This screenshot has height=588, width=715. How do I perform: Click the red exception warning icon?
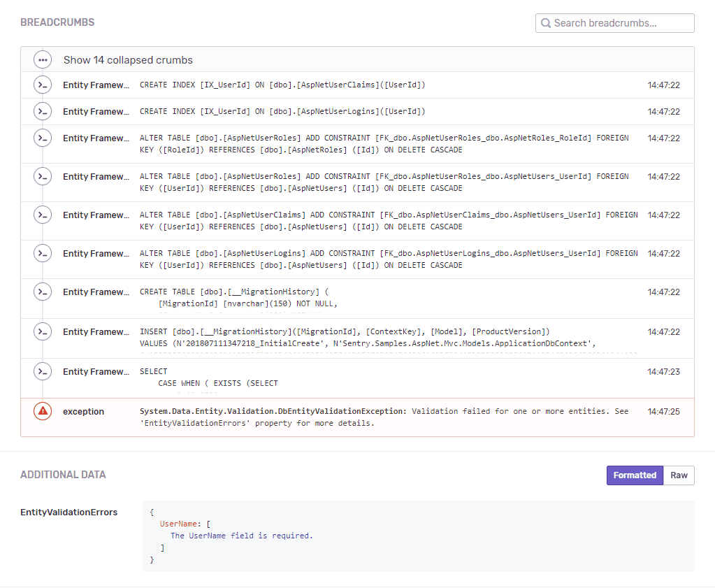point(42,411)
